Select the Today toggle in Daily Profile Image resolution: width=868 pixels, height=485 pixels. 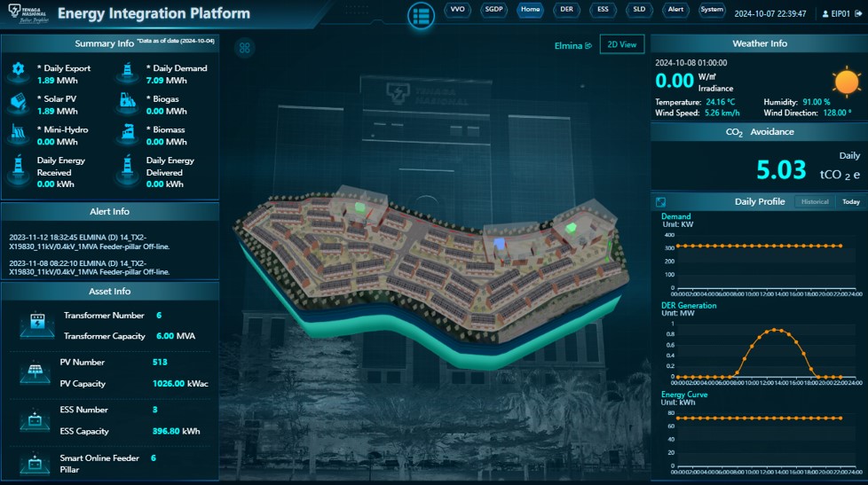pyautogui.click(x=850, y=202)
